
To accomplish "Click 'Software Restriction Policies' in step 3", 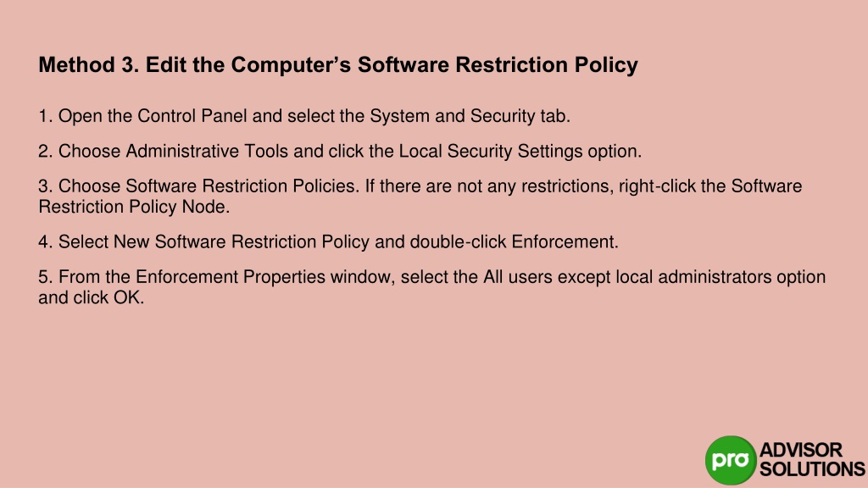I will 241,186.
